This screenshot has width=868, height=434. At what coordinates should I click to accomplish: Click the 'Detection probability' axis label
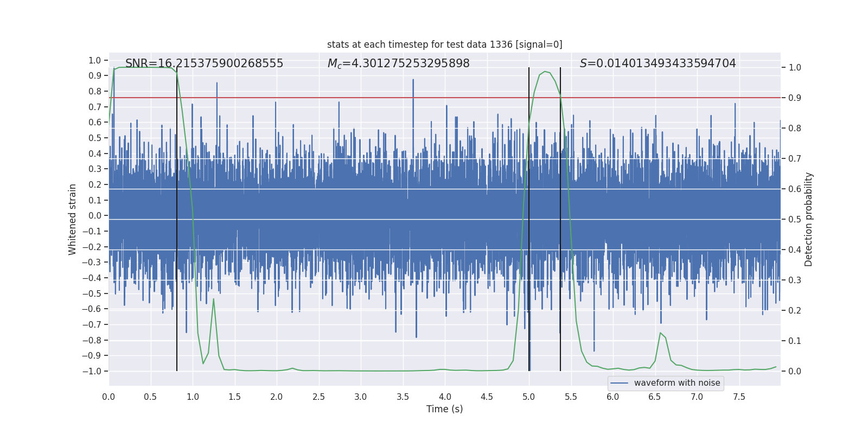809,219
